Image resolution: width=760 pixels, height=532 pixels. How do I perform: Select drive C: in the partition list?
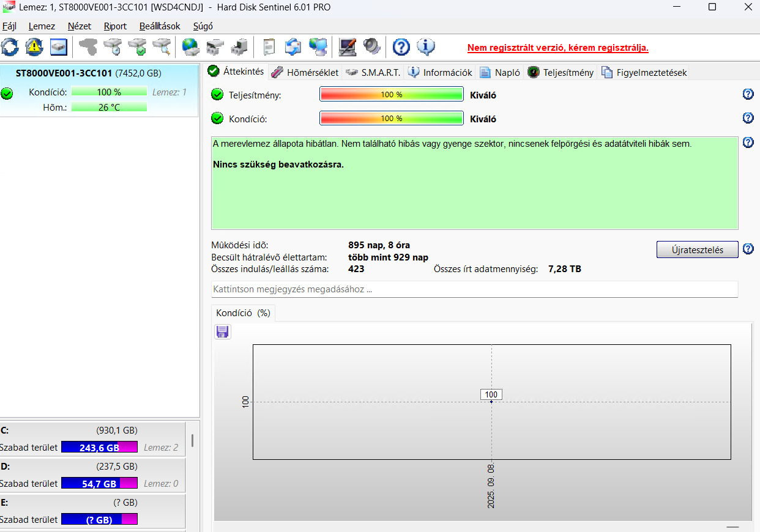click(92, 438)
